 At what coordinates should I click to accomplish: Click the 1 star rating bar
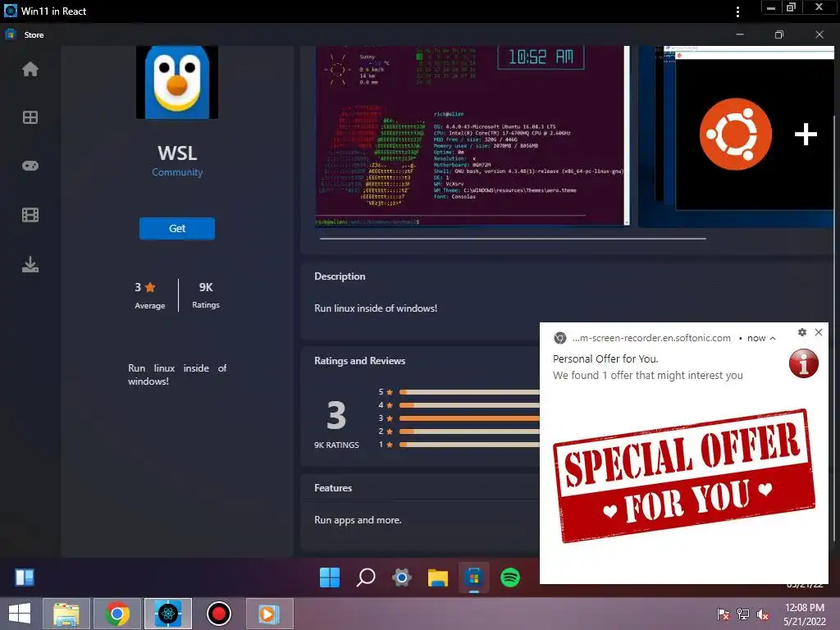tap(469, 445)
